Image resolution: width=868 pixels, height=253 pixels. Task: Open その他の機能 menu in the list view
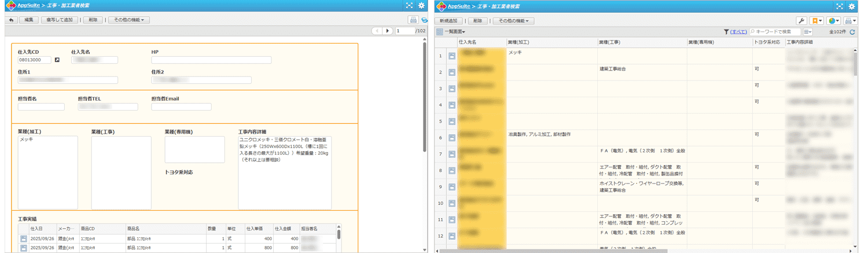[x=513, y=20]
